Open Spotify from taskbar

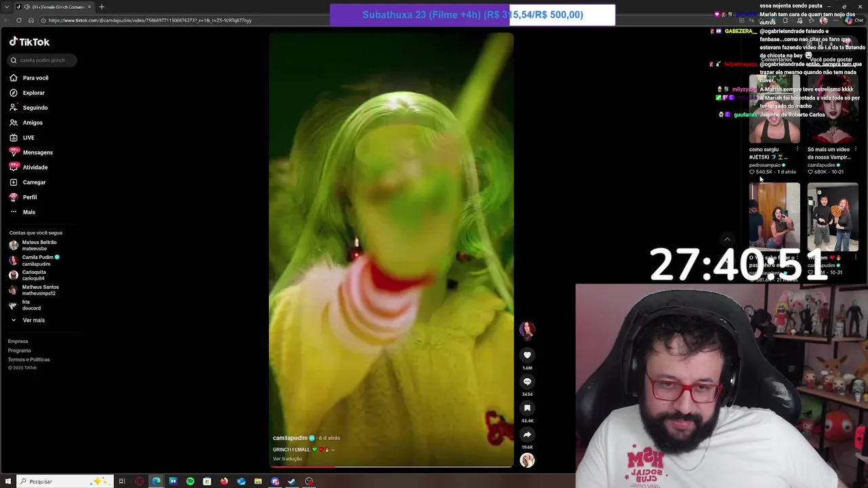tap(190, 481)
